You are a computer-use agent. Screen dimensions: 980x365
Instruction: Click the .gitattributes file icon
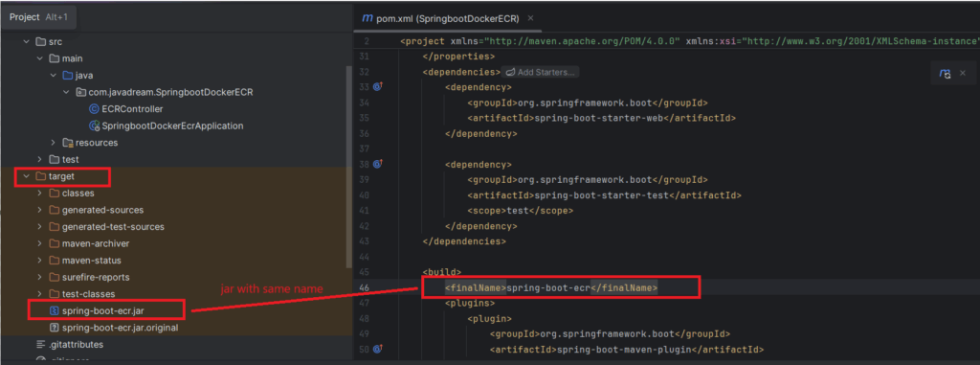[x=40, y=344]
